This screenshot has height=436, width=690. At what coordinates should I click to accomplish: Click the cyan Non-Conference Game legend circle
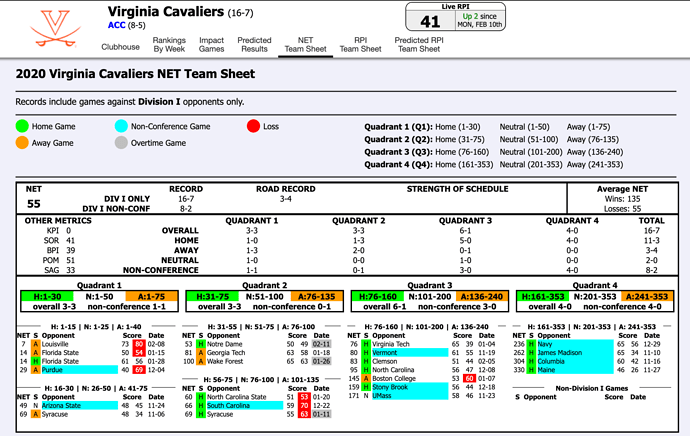(121, 126)
